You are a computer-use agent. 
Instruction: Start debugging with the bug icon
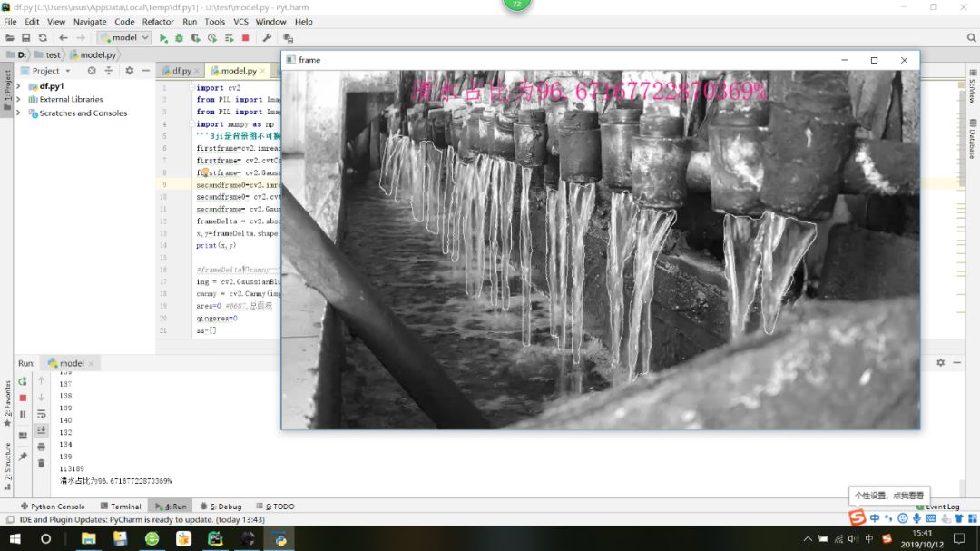tap(179, 38)
